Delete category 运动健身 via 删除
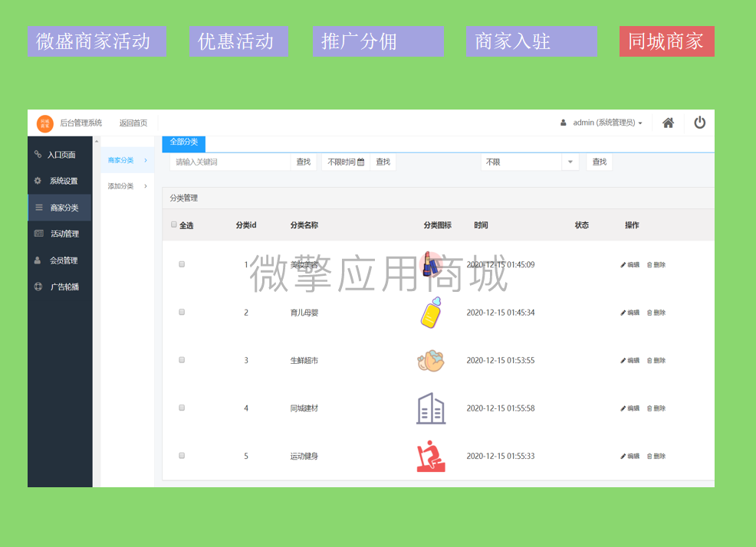This screenshot has width=756, height=547. tap(656, 456)
